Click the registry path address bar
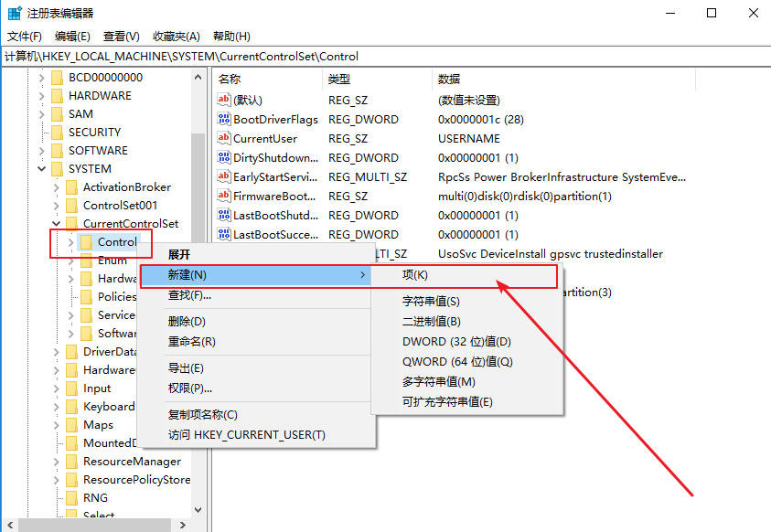Image resolution: width=771 pixels, height=532 pixels. (384, 57)
